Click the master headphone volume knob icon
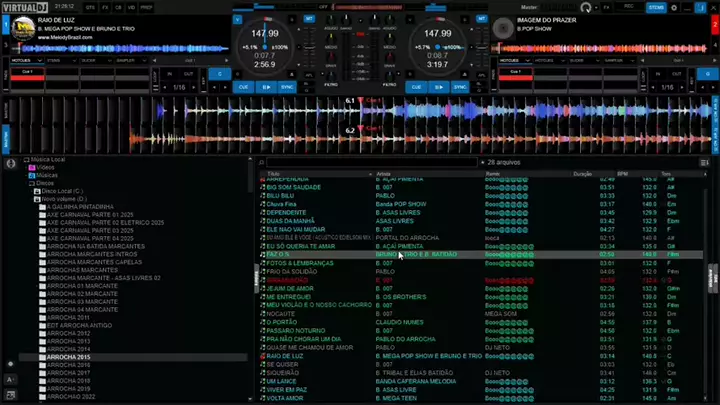This screenshot has width=720, height=405. [x=585, y=7]
